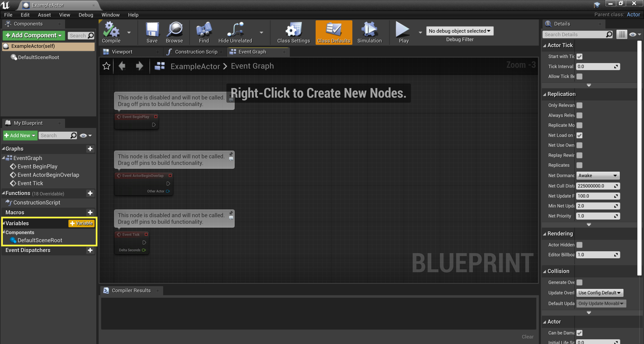The height and width of the screenshot is (344, 644).
Task: Open the Find tool
Action: click(x=203, y=32)
